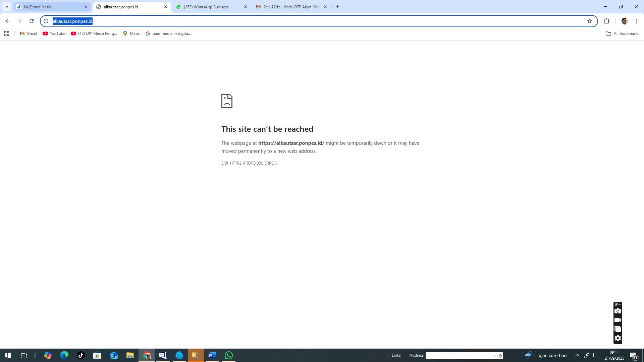Switch to the MyDomaiNesia tab
Image resolution: width=644 pixels, height=362 pixels.
pyautogui.click(x=52, y=7)
